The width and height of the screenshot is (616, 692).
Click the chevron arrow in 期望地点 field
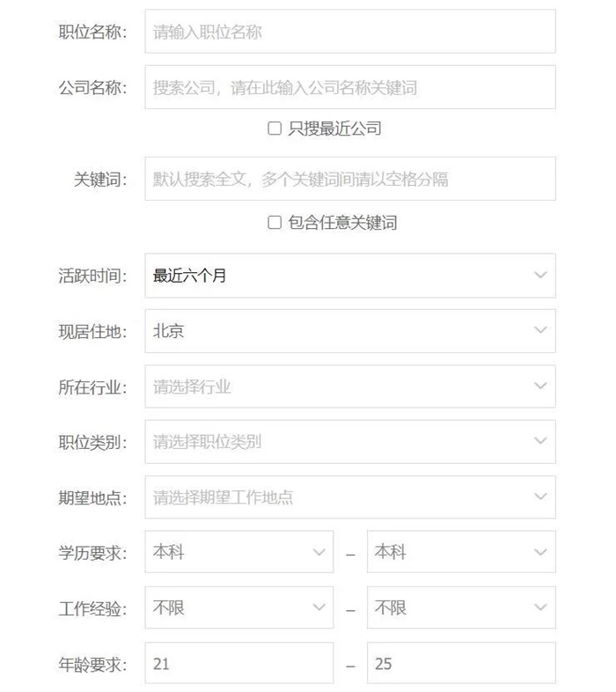(540, 497)
